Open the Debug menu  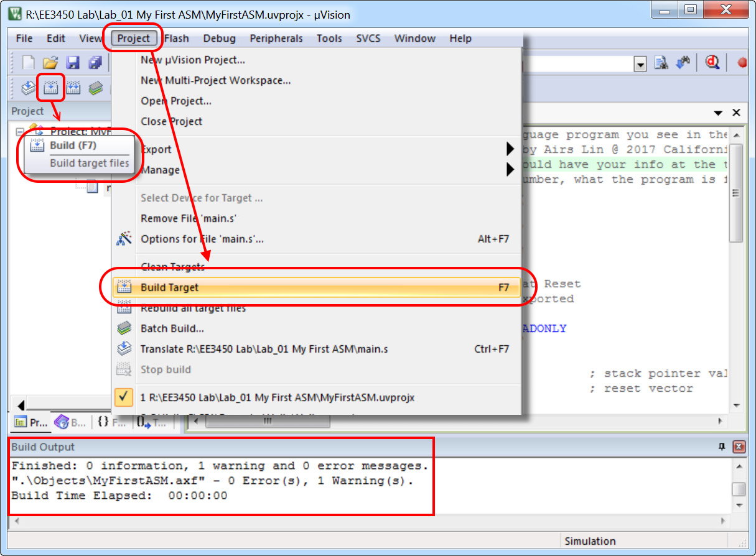[x=219, y=39]
